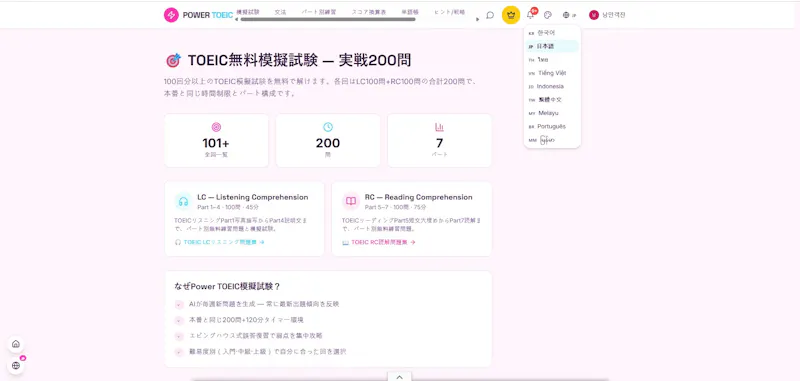
Task: Expand the bottom panel with up chevron
Action: (399, 376)
